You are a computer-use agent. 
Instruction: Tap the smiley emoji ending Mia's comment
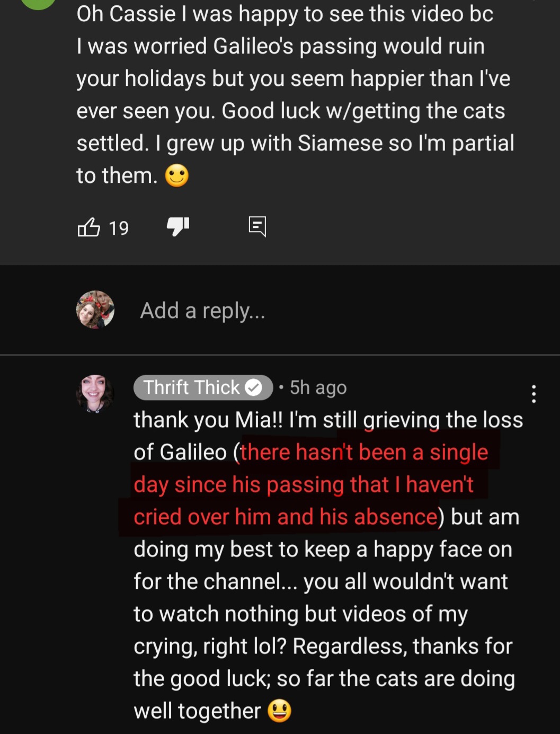coord(177,176)
